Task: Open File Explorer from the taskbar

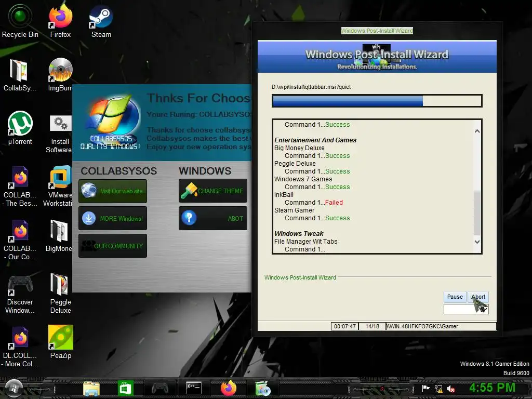Action: pyautogui.click(x=91, y=388)
